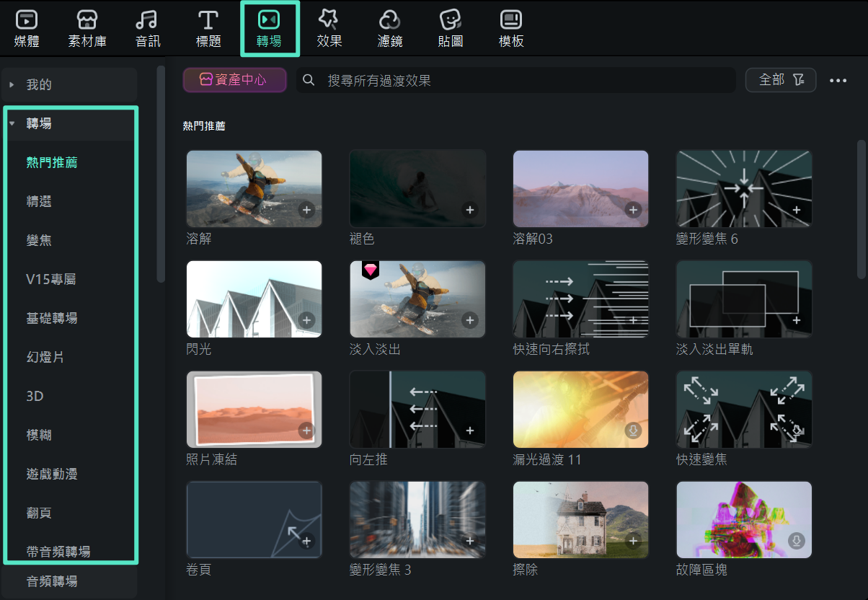Switch to the 效果 effects icon

(329, 20)
